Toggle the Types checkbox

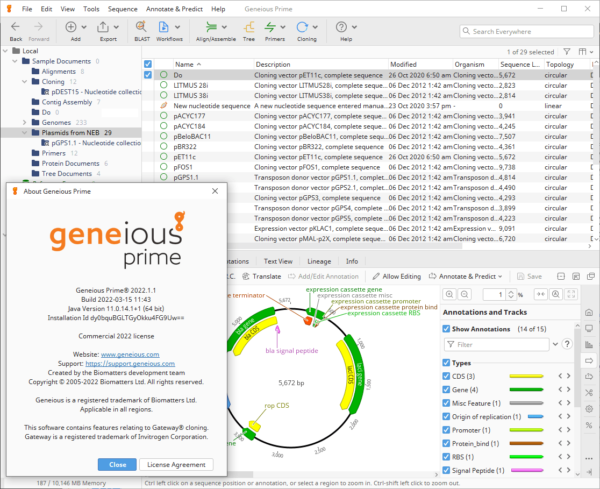click(x=446, y=363)
